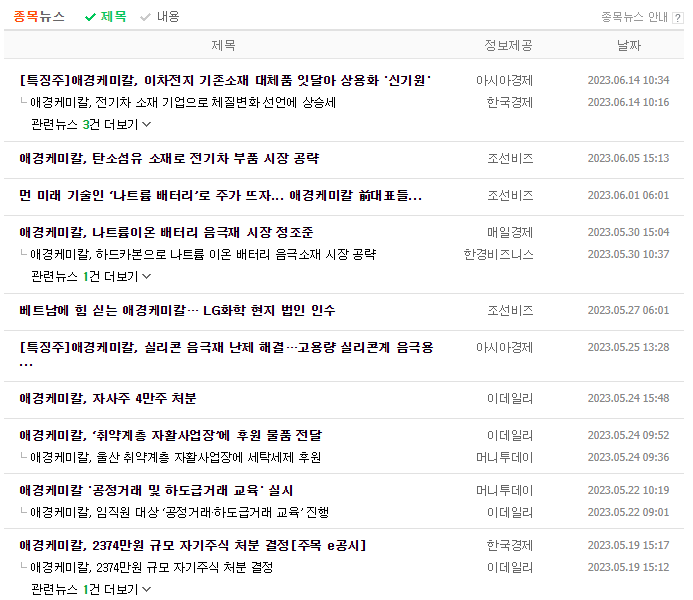The width and height of the screenshot is (693, 600).
Task: Click 한경비즈니스 source cell
Action: [498, 254]
